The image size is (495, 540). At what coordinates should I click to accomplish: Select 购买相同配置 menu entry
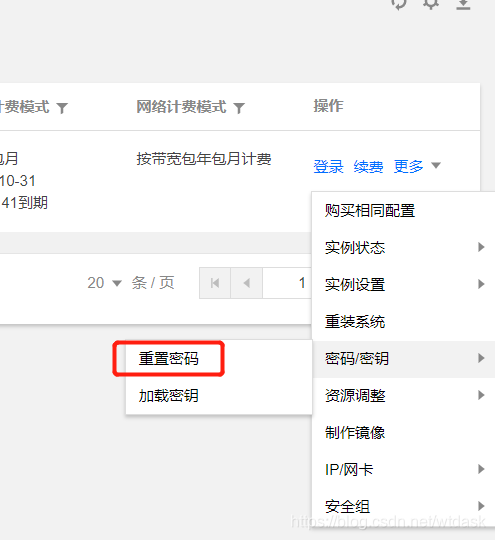click(403, 210)
